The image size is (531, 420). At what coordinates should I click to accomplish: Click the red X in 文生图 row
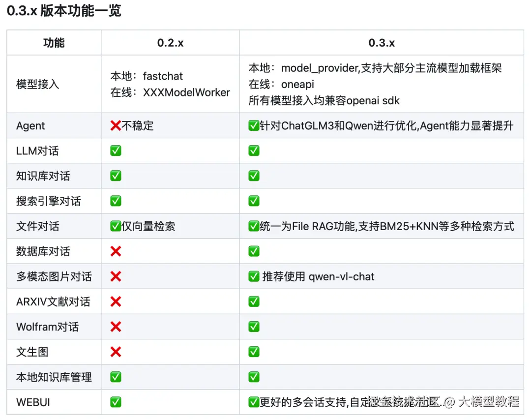point(116,352)
